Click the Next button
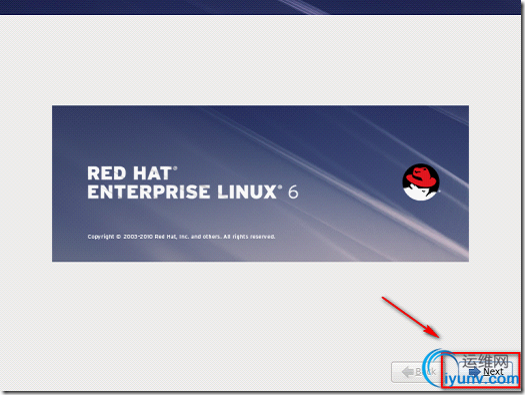 pos(485,371)
